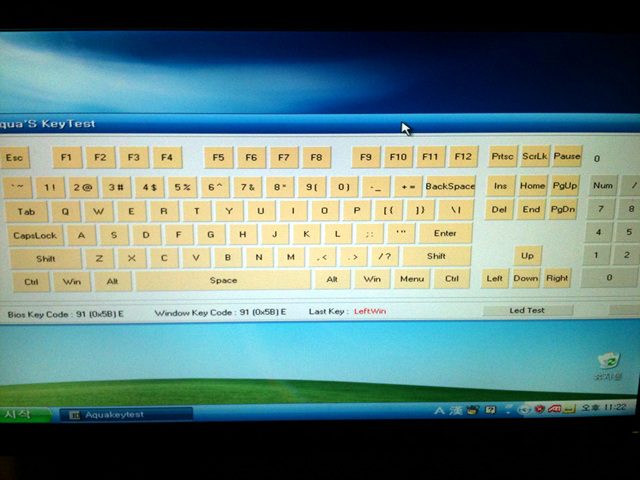Click the Pause key tile

567,156
